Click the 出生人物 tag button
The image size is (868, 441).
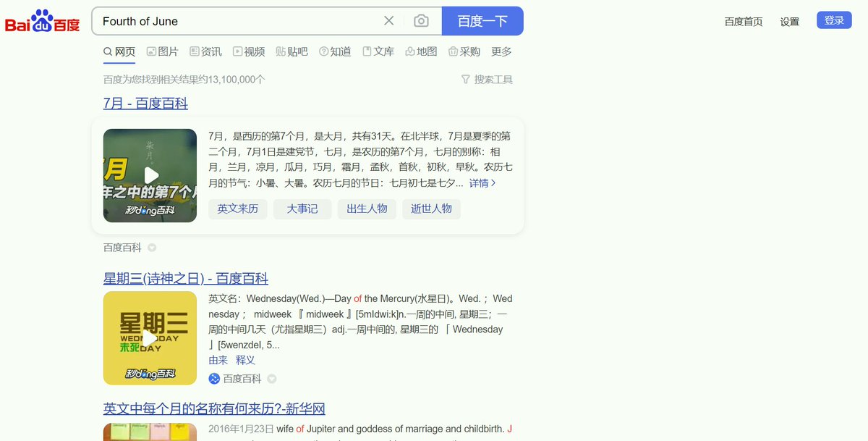click(x=367, y=209)
